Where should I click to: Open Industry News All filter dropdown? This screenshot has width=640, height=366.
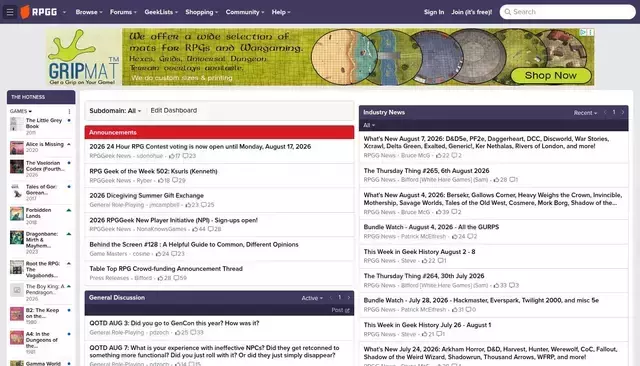(x=369, y=125)
